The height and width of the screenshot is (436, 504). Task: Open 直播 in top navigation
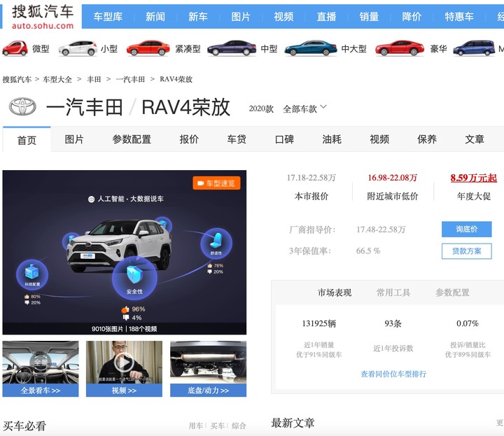[326, 17]
